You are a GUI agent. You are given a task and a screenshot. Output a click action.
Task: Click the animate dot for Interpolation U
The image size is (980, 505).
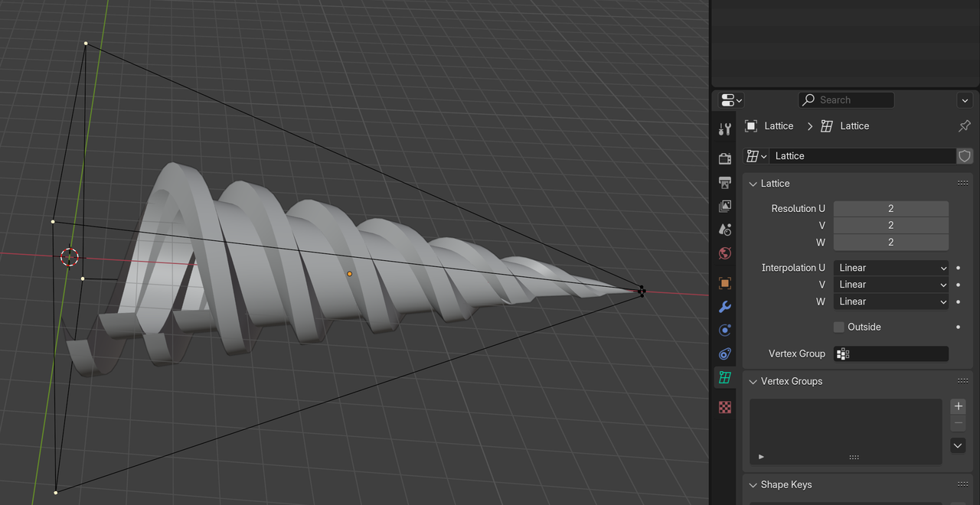pos(959,268)
